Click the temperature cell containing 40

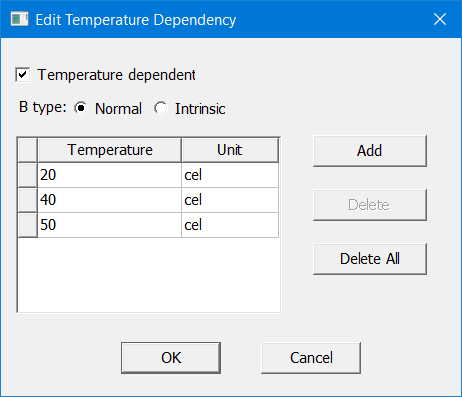coord(110,200)
